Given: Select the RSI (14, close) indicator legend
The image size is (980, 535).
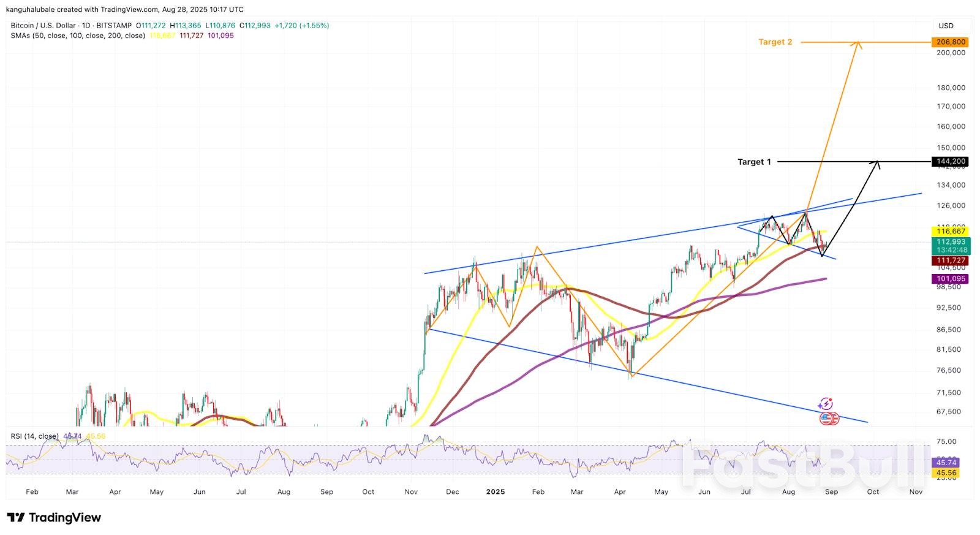Looking at the screenshot, I should 34,436.
